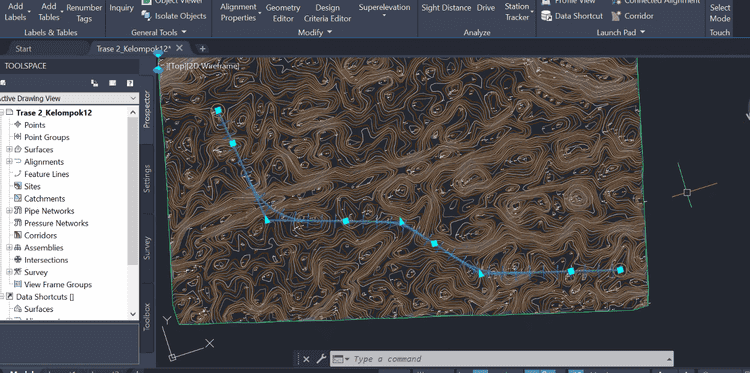Viewport: 750px width, 373px height.
Task: Click the Isolate Objects icon
Action: click(x=146, y=16)
